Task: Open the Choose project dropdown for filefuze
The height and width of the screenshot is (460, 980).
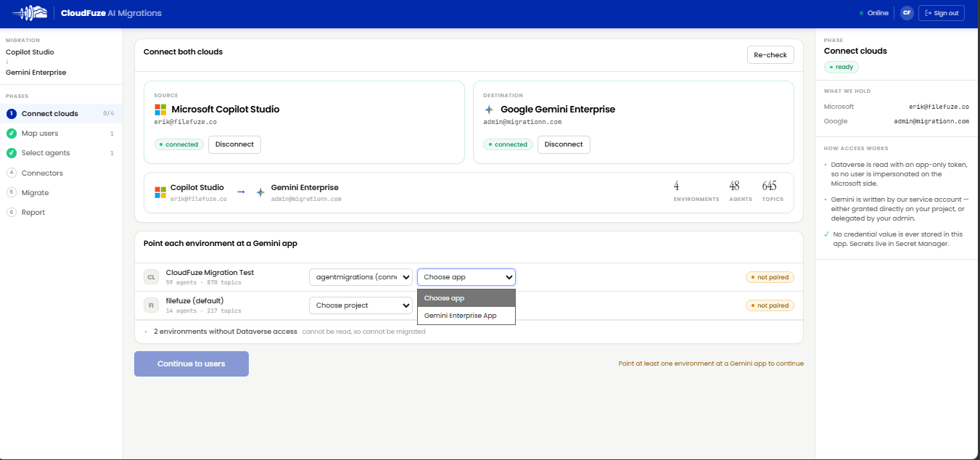Action: coord(361,305)
